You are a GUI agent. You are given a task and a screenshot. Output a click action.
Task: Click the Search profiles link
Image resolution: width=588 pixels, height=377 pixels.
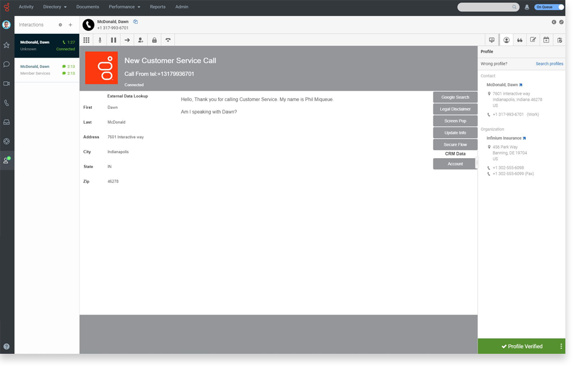(549, 64)
